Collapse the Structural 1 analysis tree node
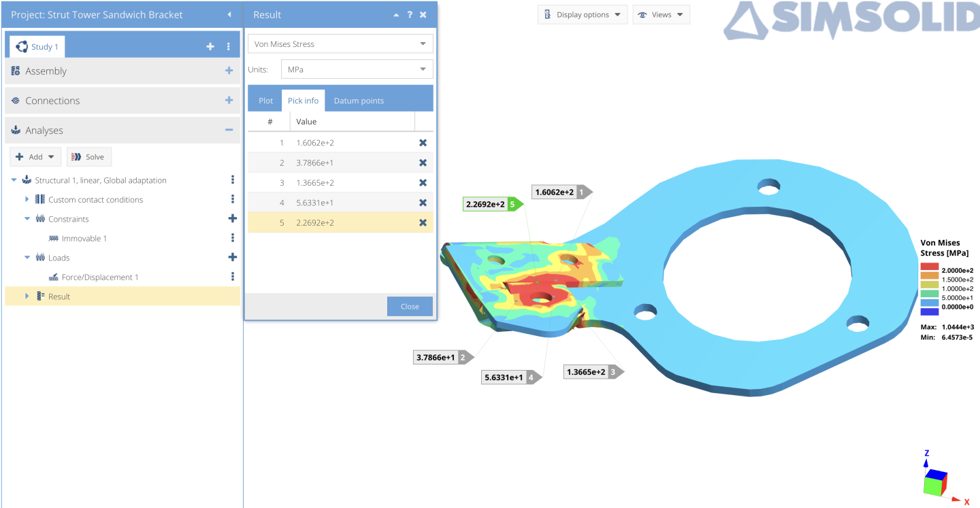Viewport: 980px width, 508px height. [x=14, y=180]
